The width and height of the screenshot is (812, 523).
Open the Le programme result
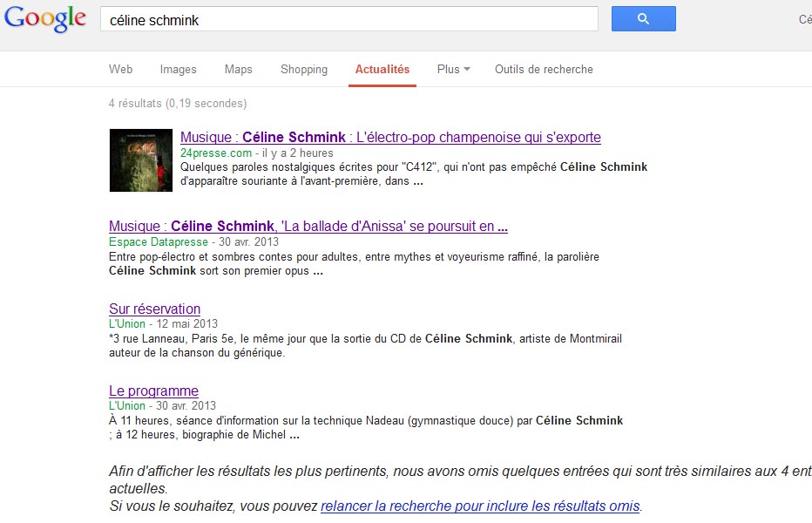point(153,391)
